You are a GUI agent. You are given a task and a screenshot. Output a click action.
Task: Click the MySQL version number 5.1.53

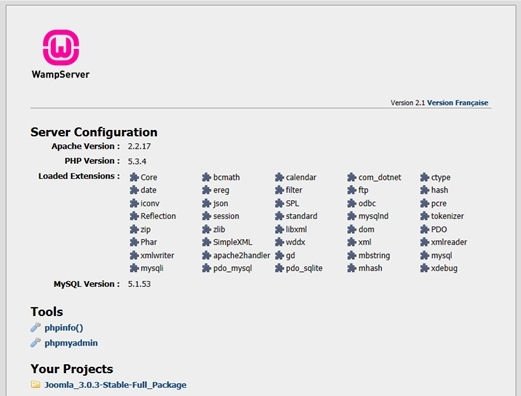[x=139, y=284]
